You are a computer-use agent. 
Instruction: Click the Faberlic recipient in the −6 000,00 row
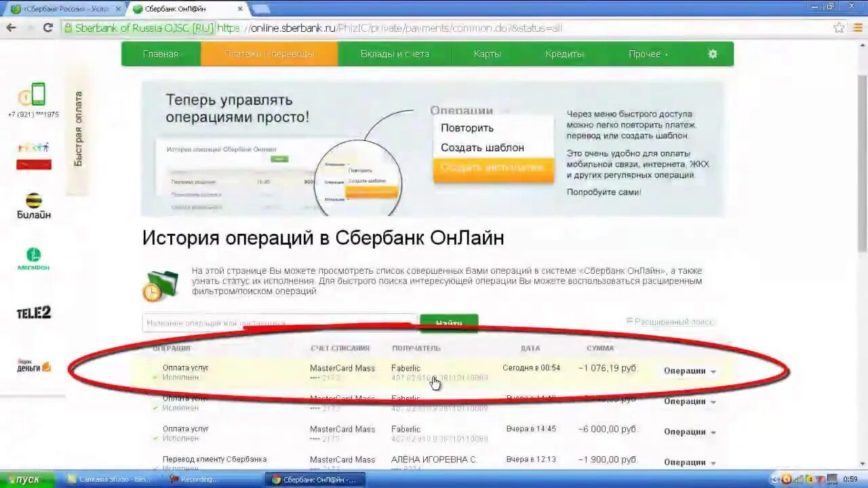pyautogui.click(x=406, y=429)
